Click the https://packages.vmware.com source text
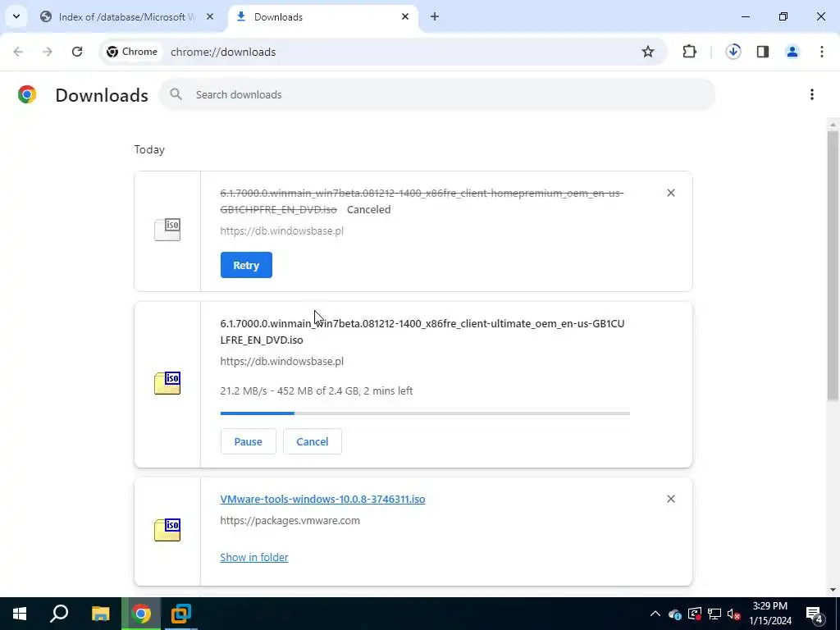The width and height of the screenshot is (840, 630). (290, 521)
